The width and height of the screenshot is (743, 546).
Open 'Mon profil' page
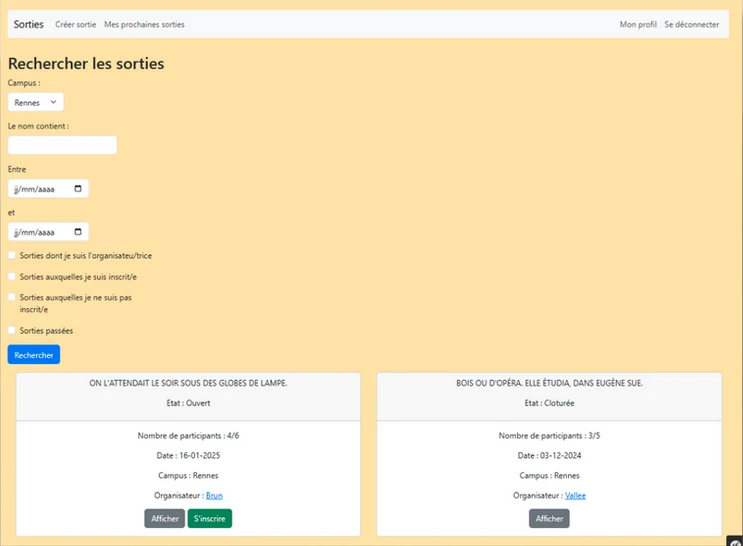click(638, 24)
